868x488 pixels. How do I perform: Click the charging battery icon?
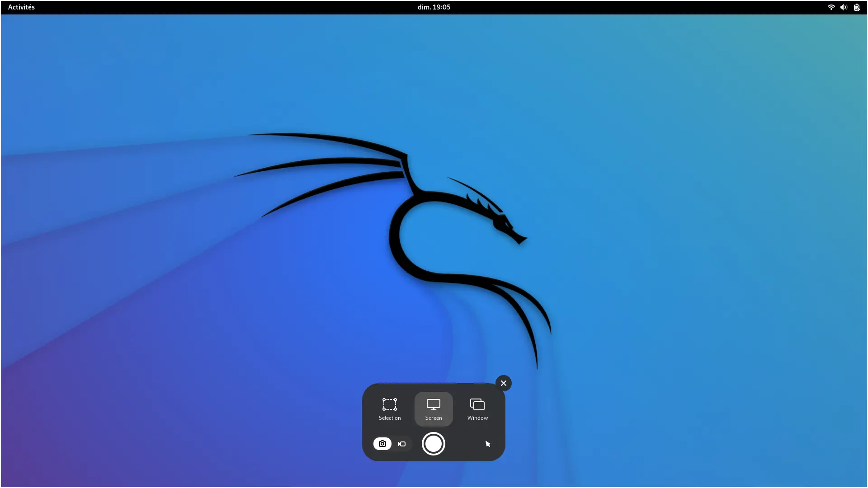pos(856,7)
